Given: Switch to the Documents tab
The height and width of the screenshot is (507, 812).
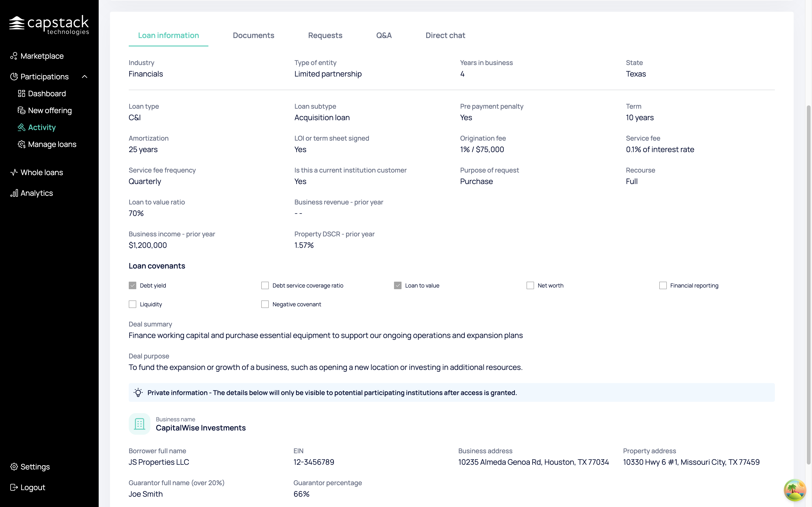Looking at the screenshot, I should coord(253,35).
